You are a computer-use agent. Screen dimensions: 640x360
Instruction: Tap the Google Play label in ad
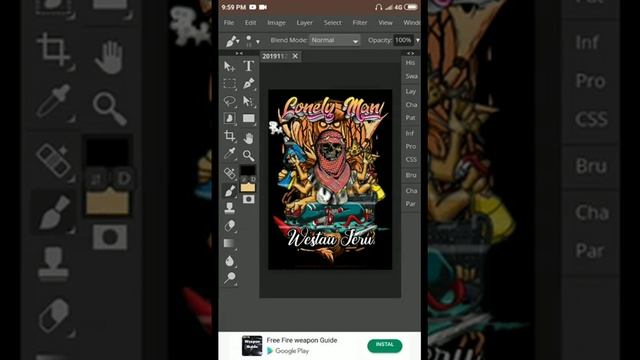(292, 351)
